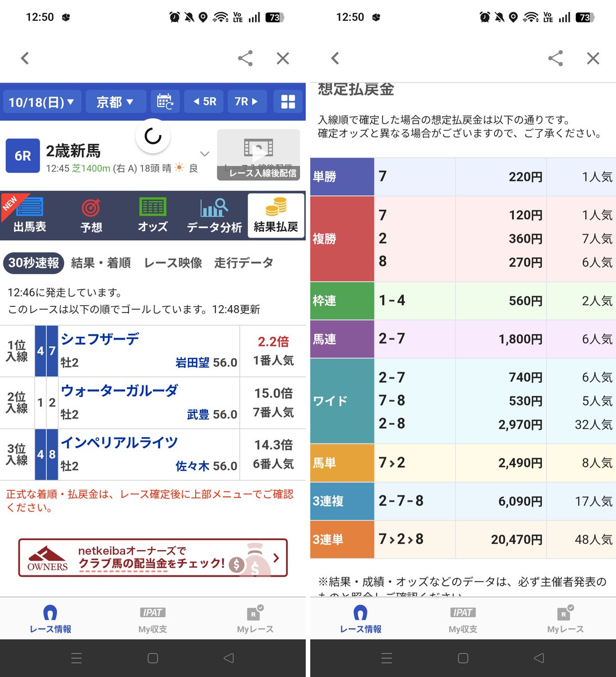The image size is (616, 677).
Task: Go to next race 7R
Action: (248, 102)
